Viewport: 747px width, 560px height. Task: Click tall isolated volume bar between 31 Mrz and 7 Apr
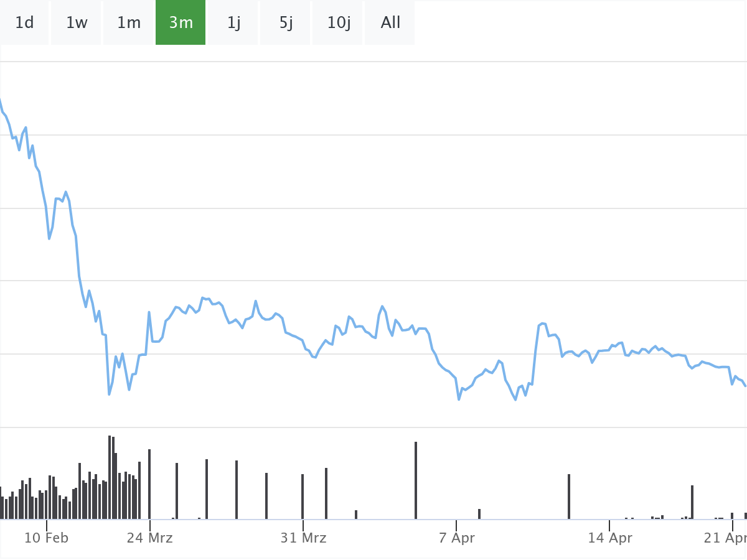416,480
